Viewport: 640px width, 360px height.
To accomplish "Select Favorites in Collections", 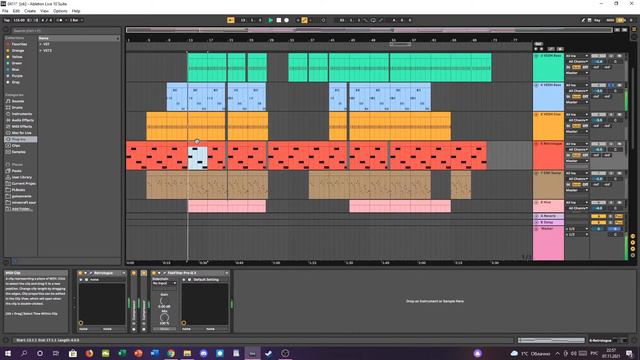I will coord(19,44).
